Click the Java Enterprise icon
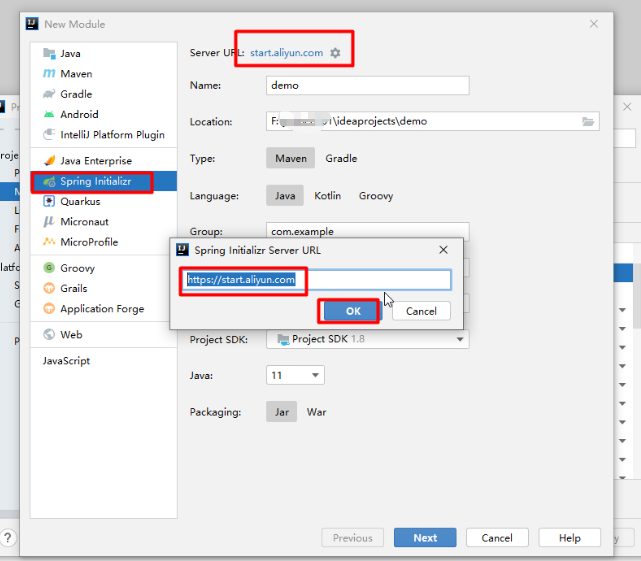 pyautogui.click(x=49, y=161)
